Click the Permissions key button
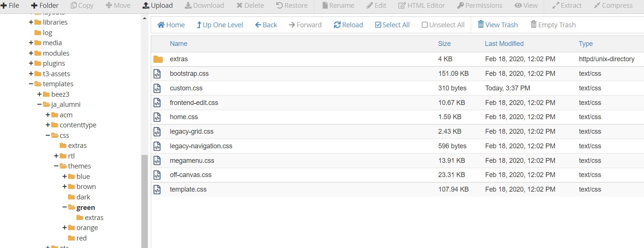This screenshot has width=644, height=248. [479, 6]
